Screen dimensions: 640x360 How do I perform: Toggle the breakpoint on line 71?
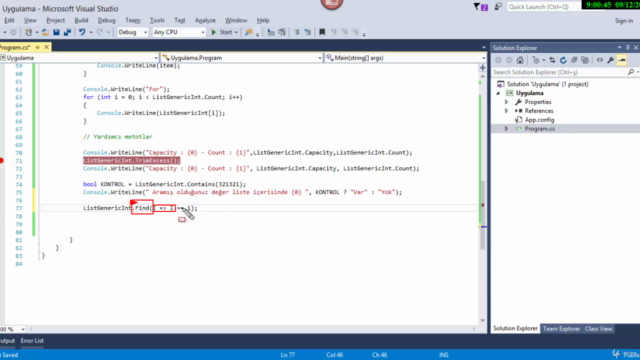pos(2,161)
